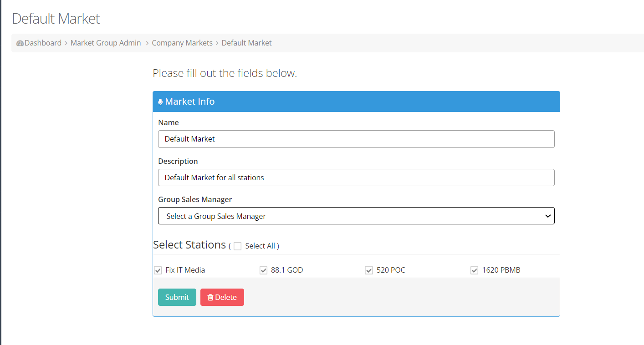Uncheck the Fix IT Media station
This screenshot has width=644, height=345.
tap(158, 270)
